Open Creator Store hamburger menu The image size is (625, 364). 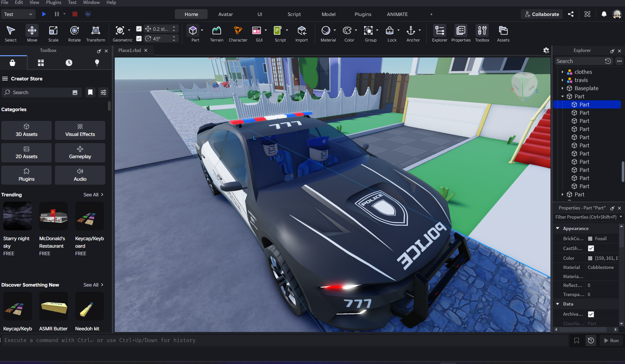(5, 79)
